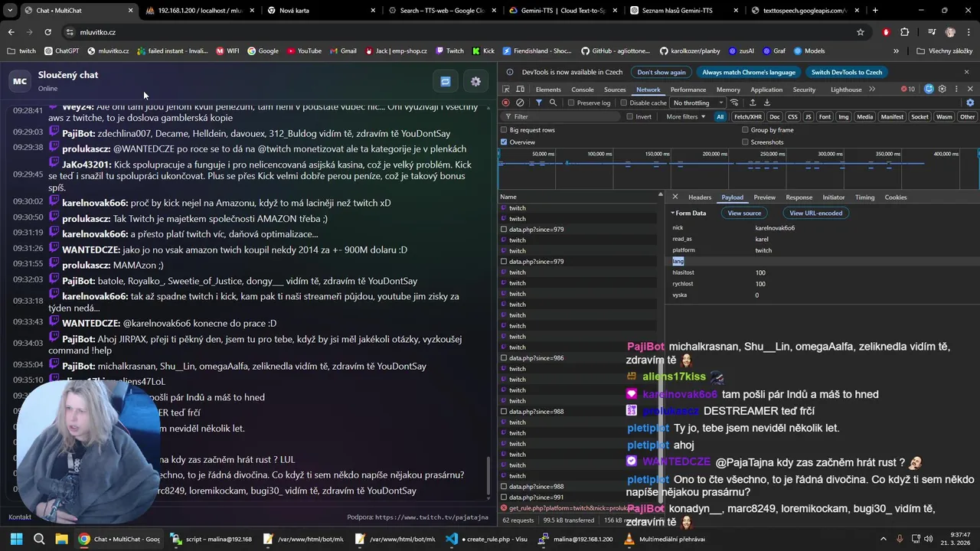Open the Chrome tab search dropdown

pos(11,11)
